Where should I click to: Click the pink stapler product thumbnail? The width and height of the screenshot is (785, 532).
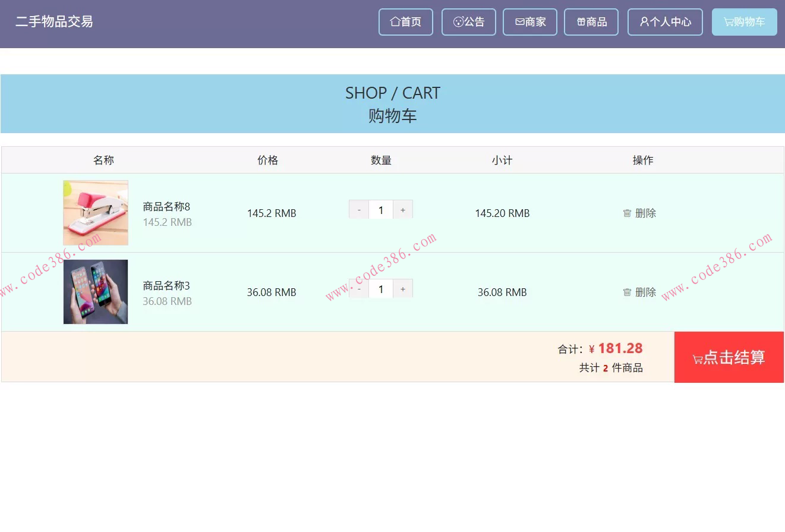point(96,212)
